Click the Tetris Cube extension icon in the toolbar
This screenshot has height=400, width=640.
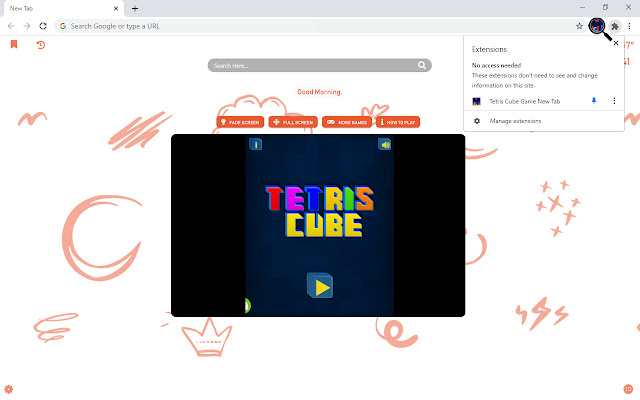597,26
